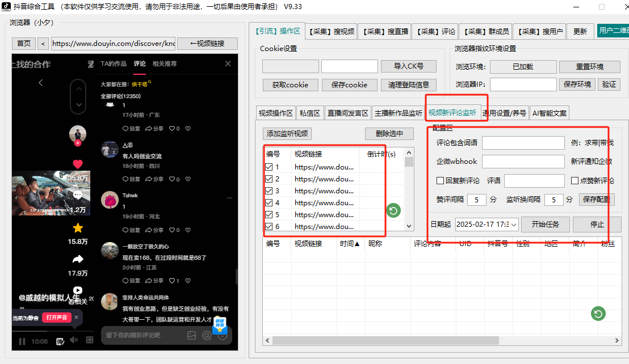Enable the 点赞新评论 checkbox
Screen dimensions: 629x364
(x=575, y=181)
